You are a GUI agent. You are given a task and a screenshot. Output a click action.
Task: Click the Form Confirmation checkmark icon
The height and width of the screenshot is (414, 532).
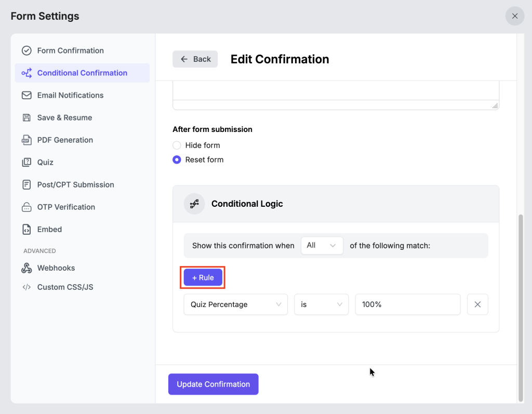tap(26, 50)
